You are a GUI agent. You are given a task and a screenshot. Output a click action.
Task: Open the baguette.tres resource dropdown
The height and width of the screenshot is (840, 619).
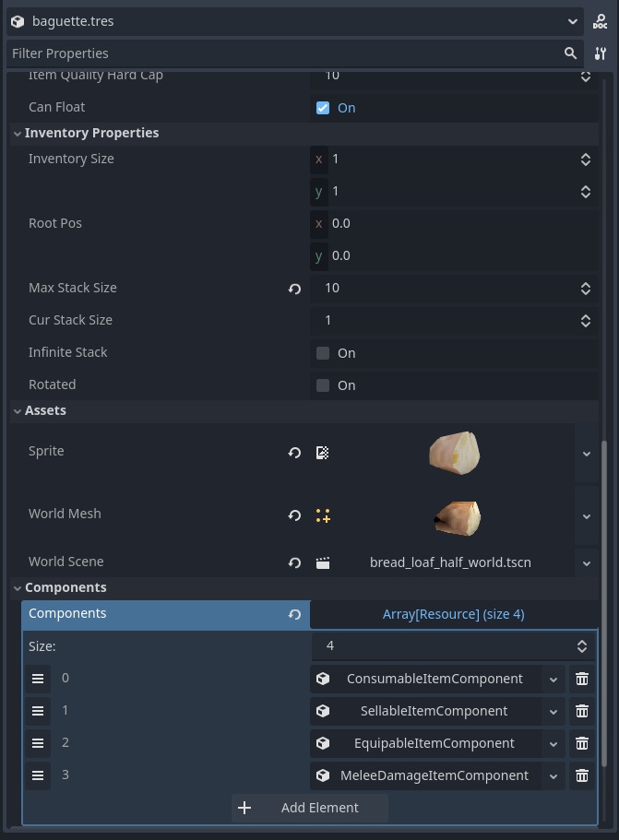[574, 20]
